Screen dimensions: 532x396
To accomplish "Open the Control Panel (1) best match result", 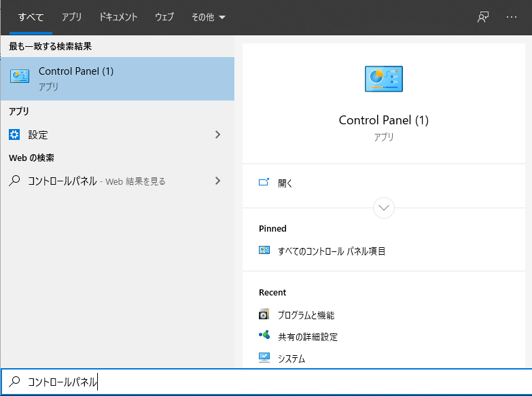I will (x=118, y=79).
